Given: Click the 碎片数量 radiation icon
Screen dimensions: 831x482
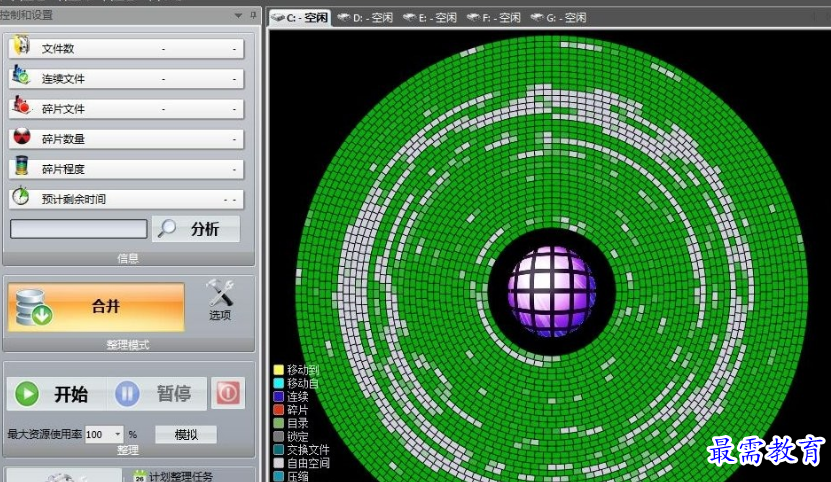Looking at the screenshot, I should [x=22, y=136].
